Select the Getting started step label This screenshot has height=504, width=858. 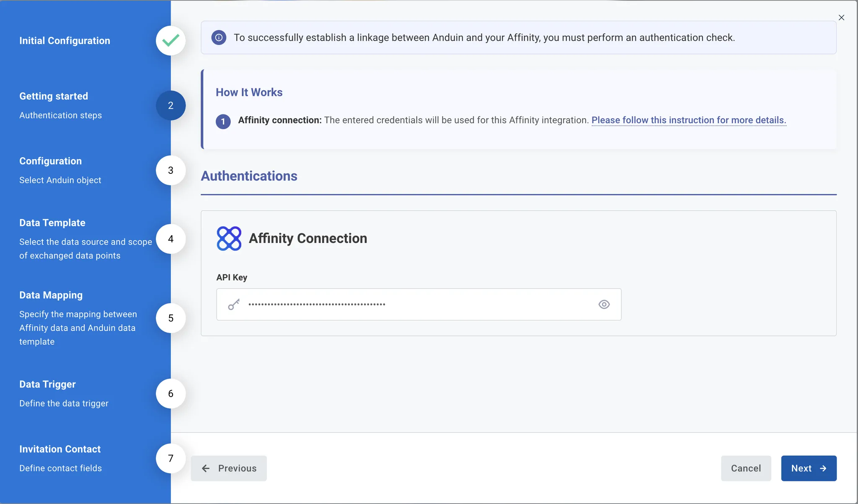54,96
